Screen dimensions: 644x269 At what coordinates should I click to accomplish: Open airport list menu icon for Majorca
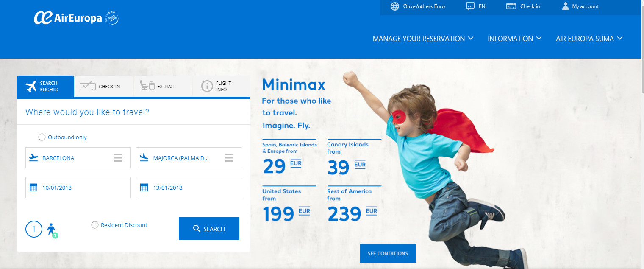click(x=229, y=158)
